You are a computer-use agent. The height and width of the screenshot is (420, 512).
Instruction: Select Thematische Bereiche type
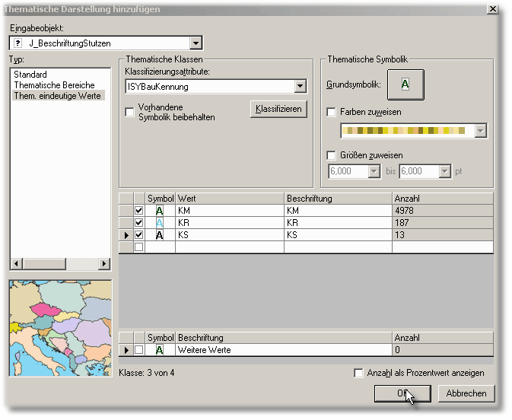54,85
